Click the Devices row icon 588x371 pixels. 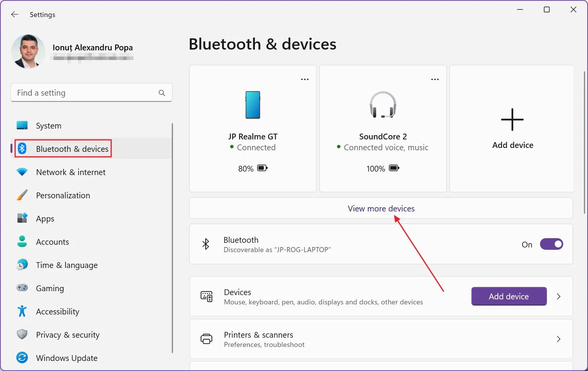click(x=206, y=296)
